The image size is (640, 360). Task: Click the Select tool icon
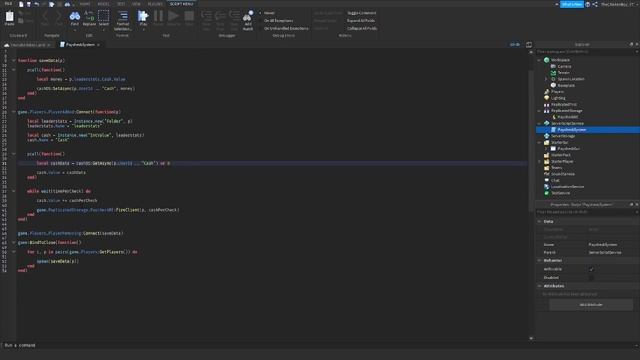pyautogui.click(x=104, y=16)
